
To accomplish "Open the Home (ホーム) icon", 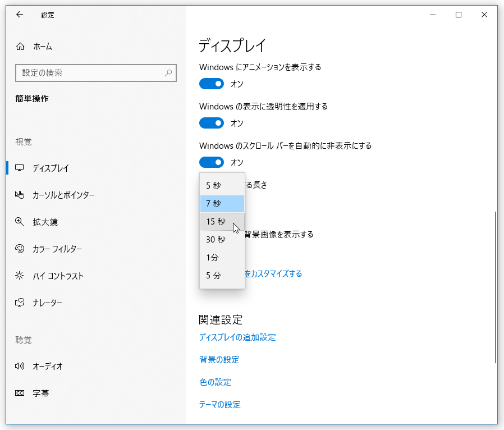I will coord(20,47).
